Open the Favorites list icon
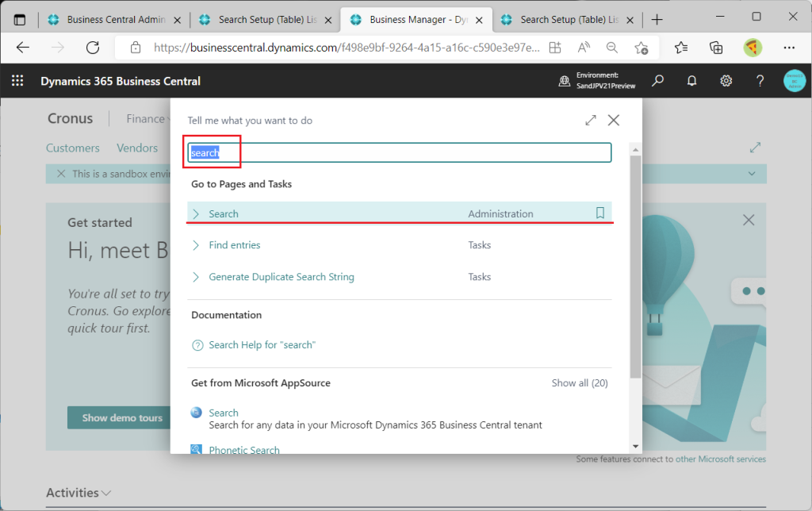The height and width of the screenshot is (511, 812). tap(681, 48)
